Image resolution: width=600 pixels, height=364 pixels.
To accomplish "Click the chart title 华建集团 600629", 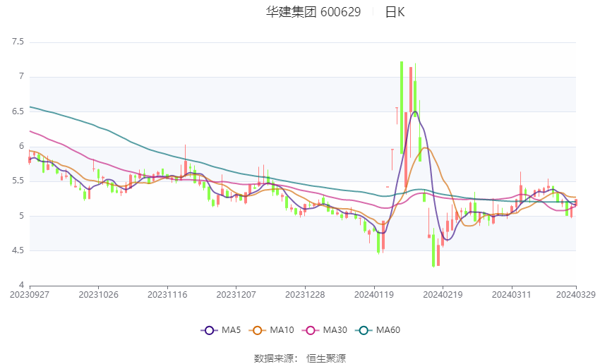I will [313, 12].
